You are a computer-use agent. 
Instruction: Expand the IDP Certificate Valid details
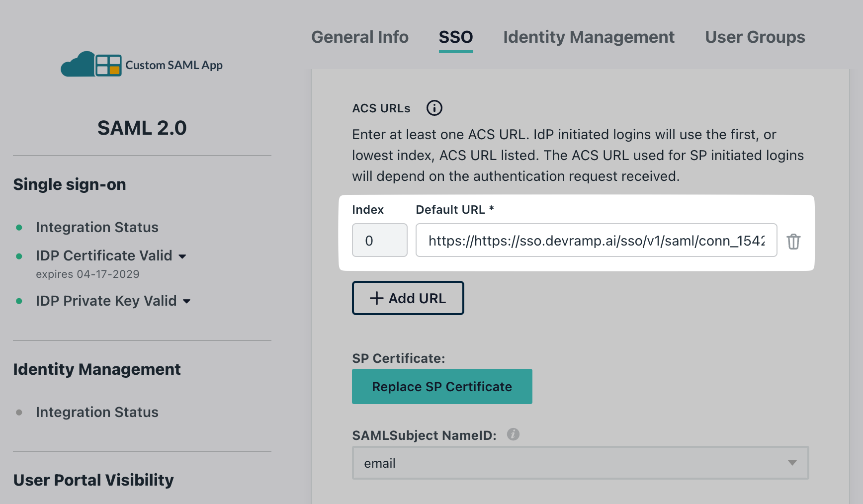click(182, 256)
